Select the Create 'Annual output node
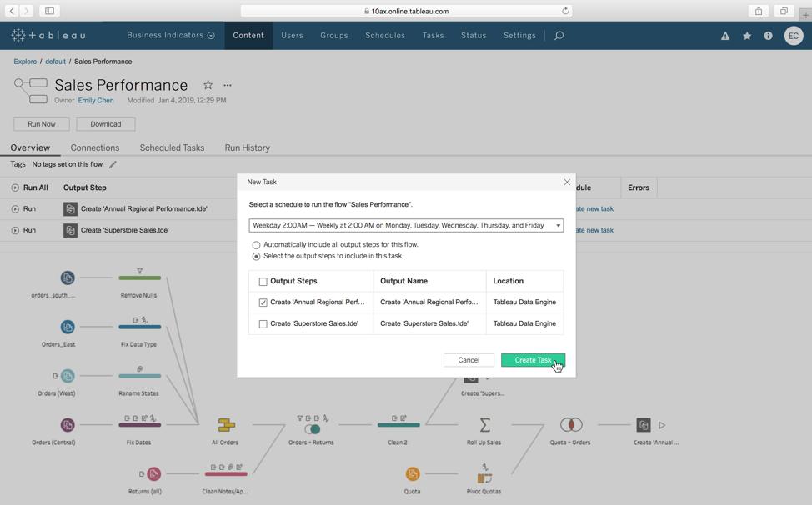 643,425
